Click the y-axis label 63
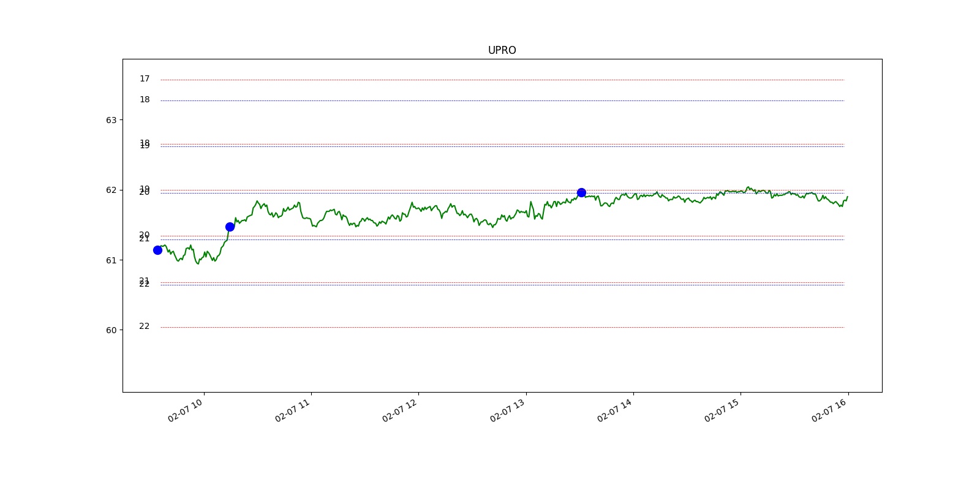Viewport: 980px width, 490px height. point(111,120)
